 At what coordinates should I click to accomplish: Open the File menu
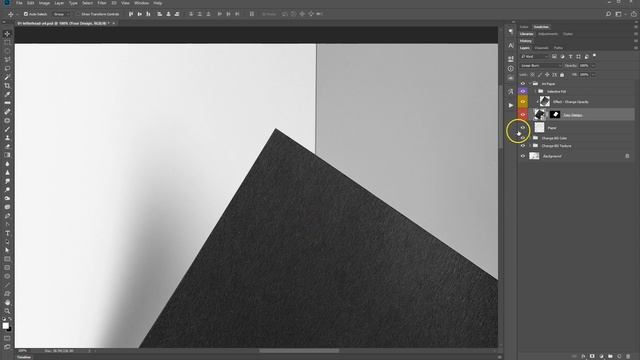[19, 3]
